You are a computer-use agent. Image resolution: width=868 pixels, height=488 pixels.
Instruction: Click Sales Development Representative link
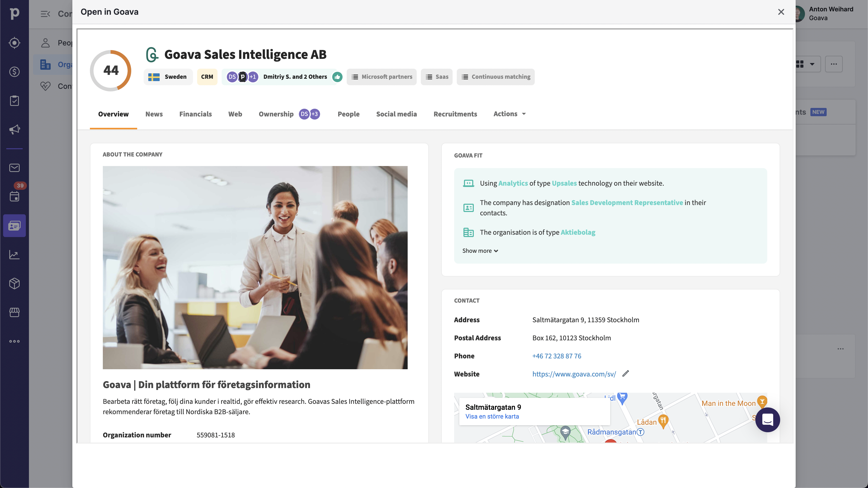tap(627, 202)
